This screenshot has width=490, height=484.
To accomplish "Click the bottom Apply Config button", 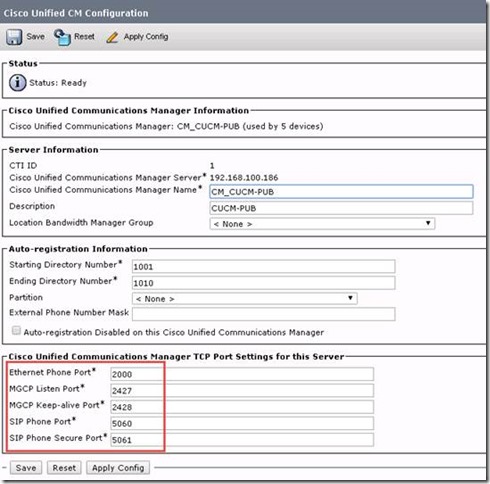I will click(x=118, y=468).
